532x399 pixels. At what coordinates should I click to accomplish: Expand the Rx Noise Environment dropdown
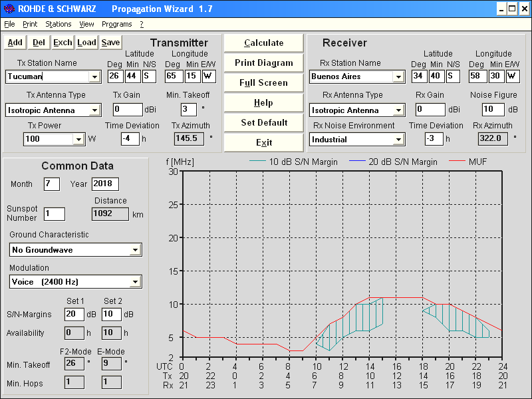click(x=398, y=140)
